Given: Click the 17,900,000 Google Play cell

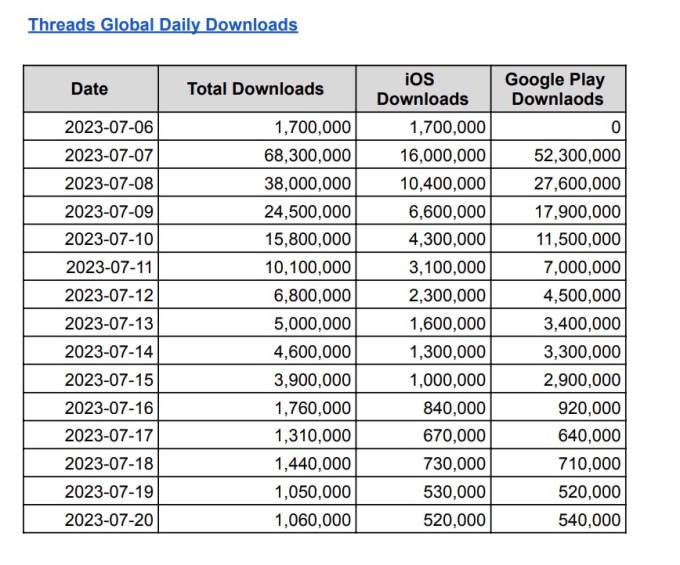Looking at the screenshot, I should 576,211.
